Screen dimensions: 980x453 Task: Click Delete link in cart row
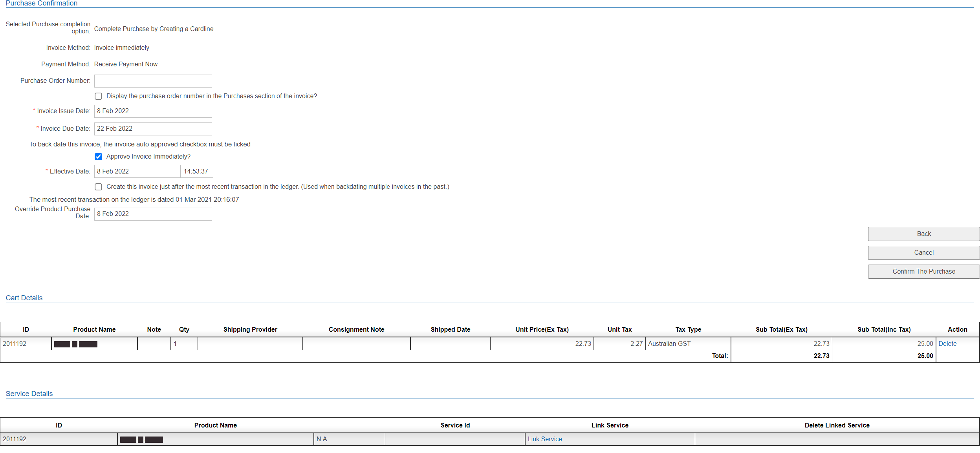point(947,344)
